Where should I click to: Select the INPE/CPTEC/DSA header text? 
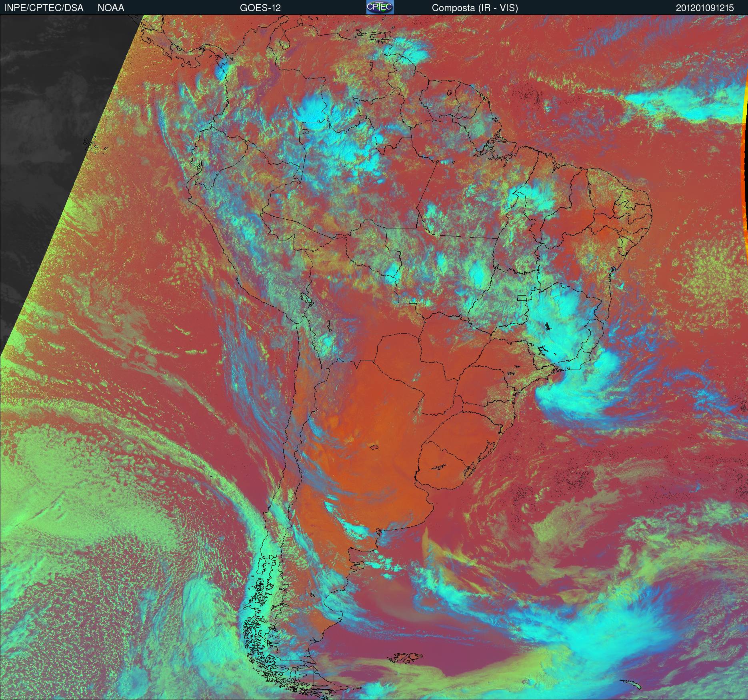pos(44,8)
